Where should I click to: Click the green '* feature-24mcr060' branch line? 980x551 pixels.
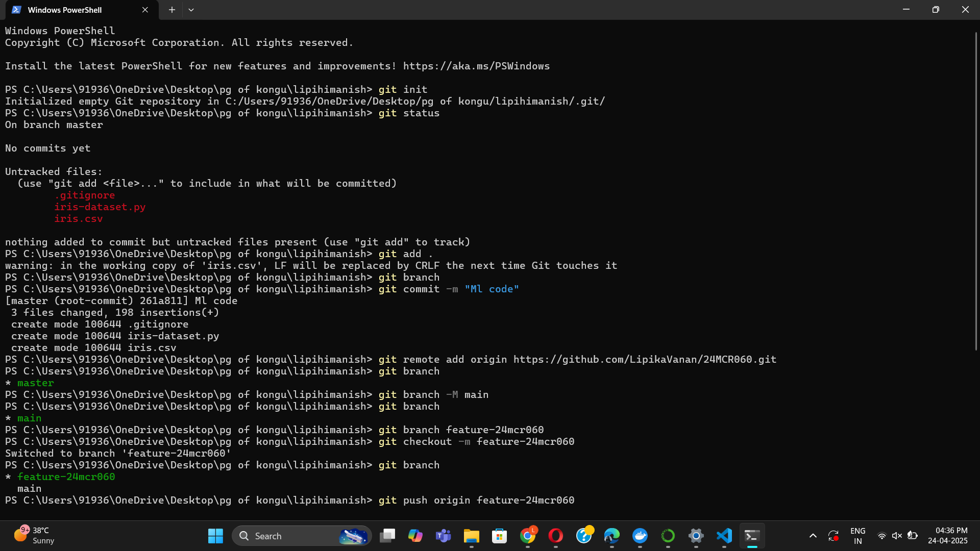pyautogui.click(x=60, y=477)
